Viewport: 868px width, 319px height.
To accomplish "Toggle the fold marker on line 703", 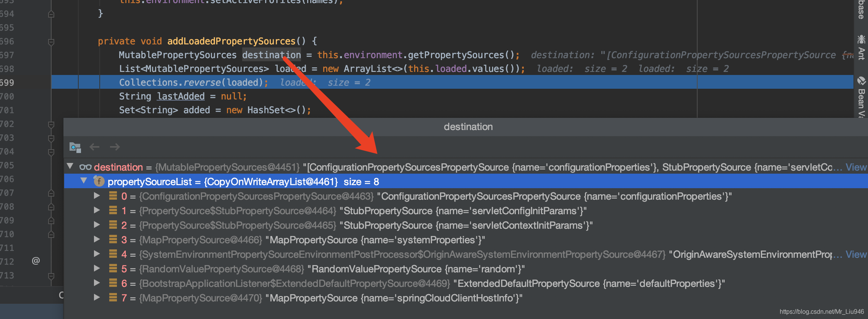I will (x=51, y=138).
